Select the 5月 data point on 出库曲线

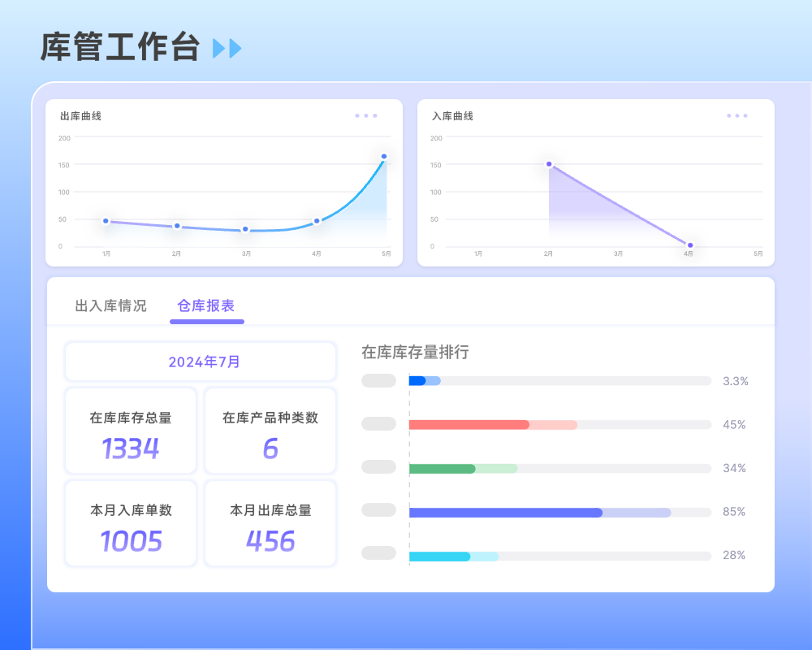click(x=383, y=154)
